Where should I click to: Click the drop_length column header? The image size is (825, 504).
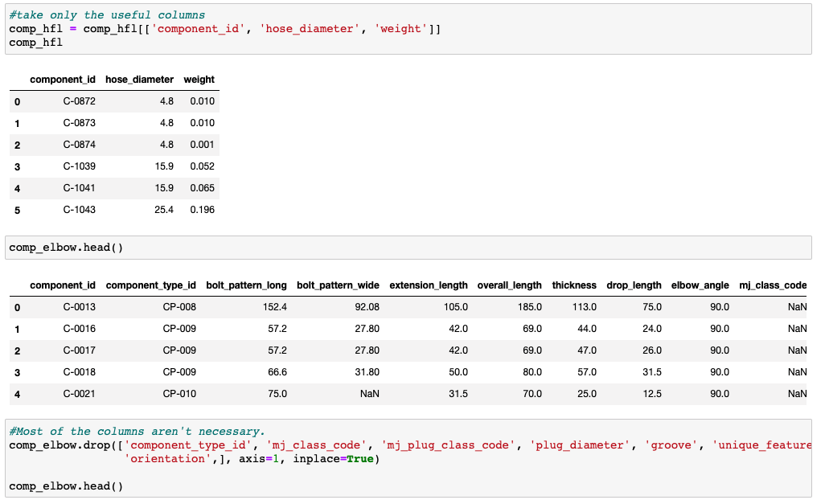pyautogui.click(x=634, y=285)
